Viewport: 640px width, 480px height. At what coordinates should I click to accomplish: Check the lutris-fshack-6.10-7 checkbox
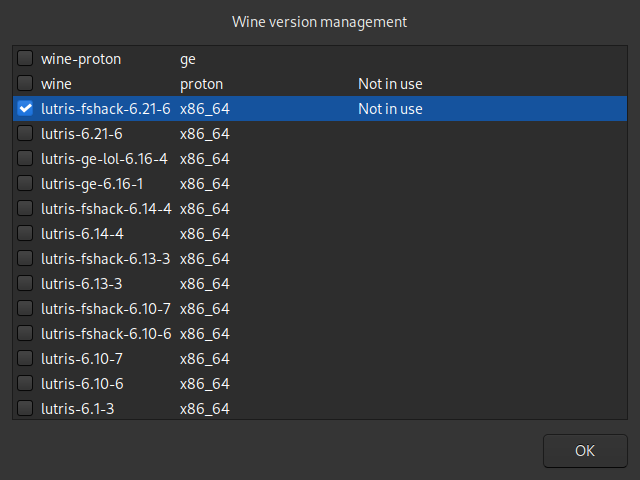coord(25,308)
